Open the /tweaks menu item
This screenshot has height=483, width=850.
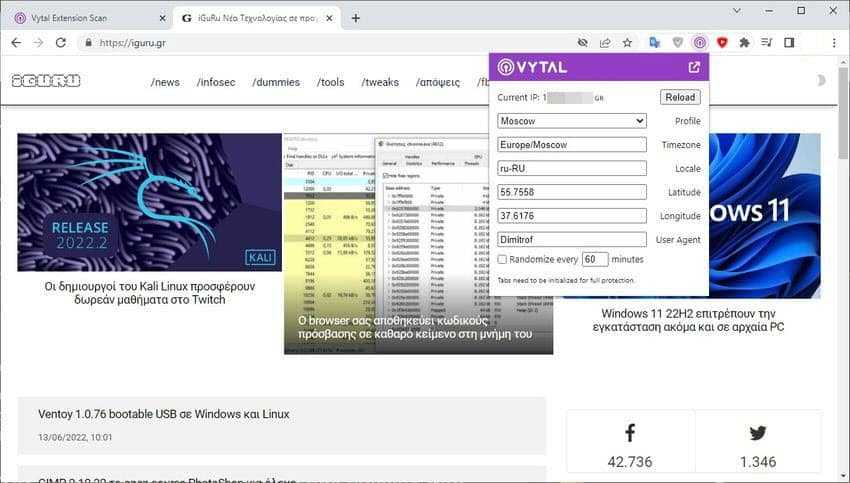point(380,82)
